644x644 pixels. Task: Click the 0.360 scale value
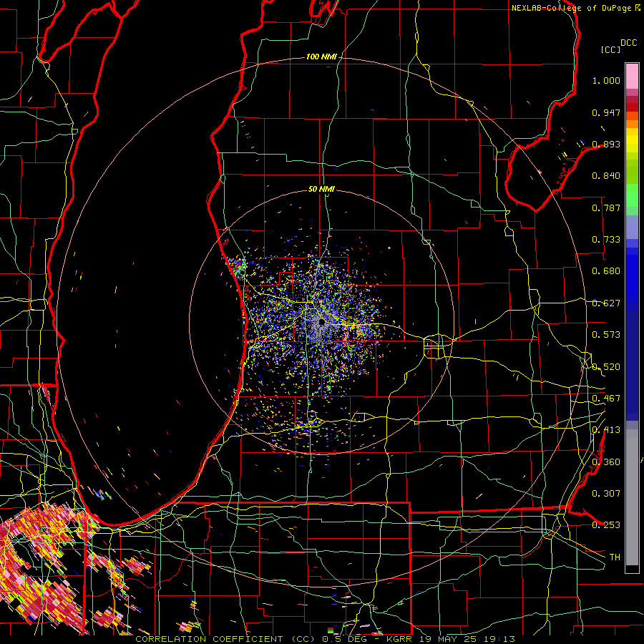[x=606, y=462]
